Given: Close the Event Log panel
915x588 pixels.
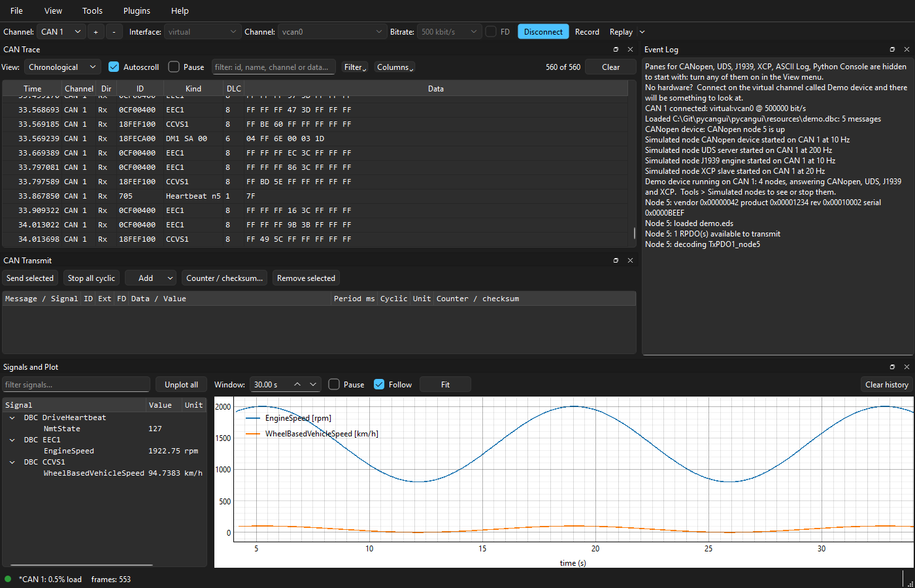Looking at the screenshot, I should click(907, 50).
